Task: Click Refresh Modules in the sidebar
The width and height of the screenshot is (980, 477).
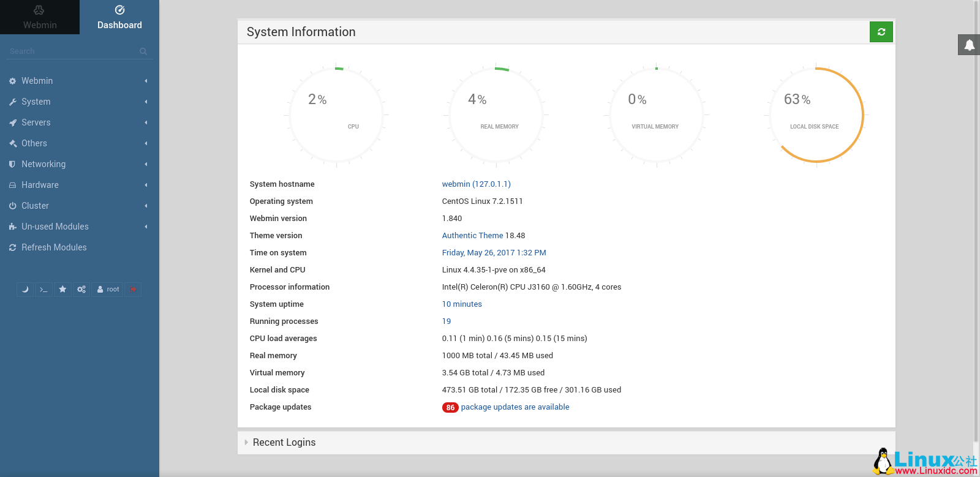Action: (x=54, y=247)
